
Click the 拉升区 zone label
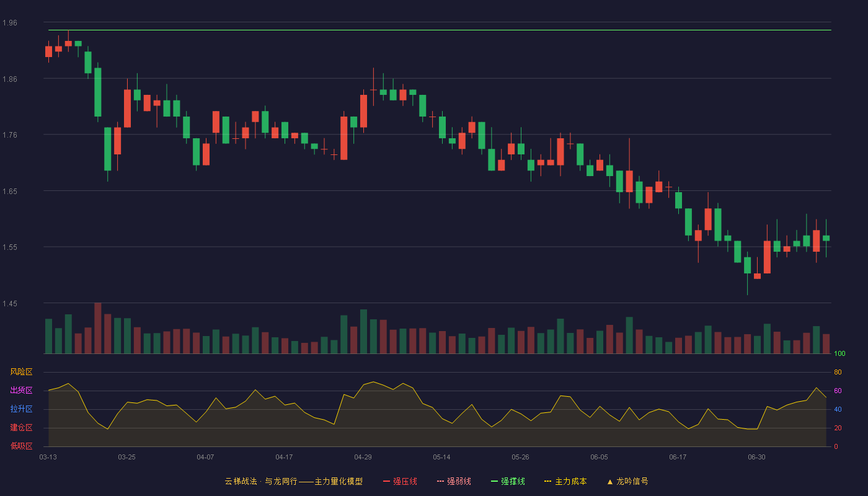[21, 409]
